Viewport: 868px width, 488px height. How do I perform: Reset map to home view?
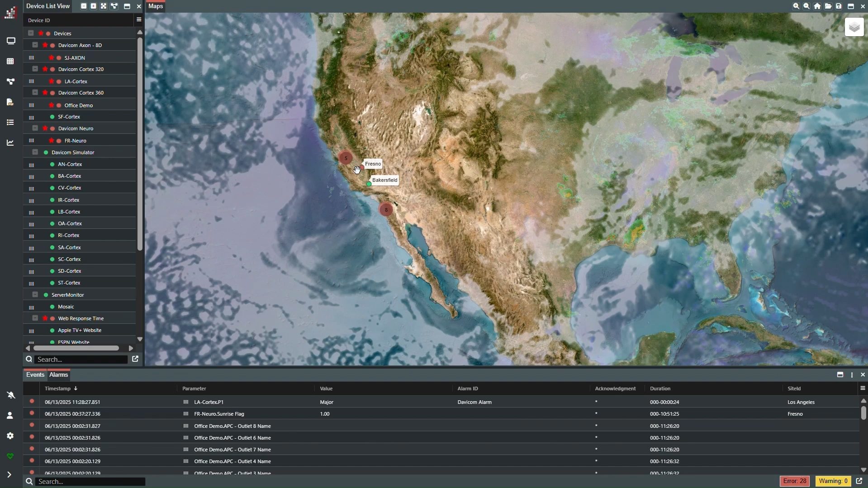click(x=817, y=6)
